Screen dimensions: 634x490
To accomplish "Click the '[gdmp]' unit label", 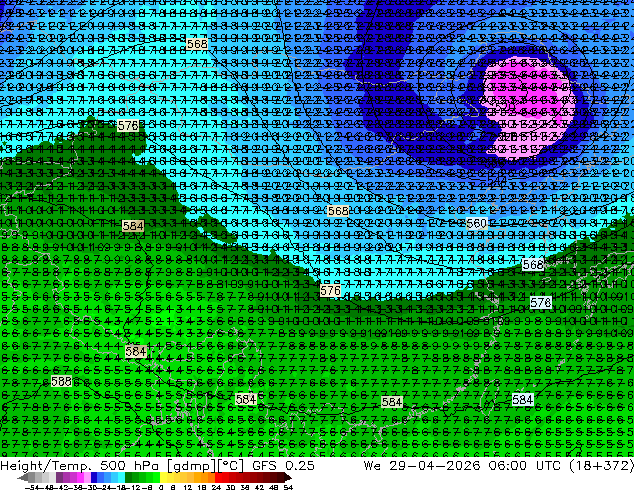I will (x=192, y=466).
